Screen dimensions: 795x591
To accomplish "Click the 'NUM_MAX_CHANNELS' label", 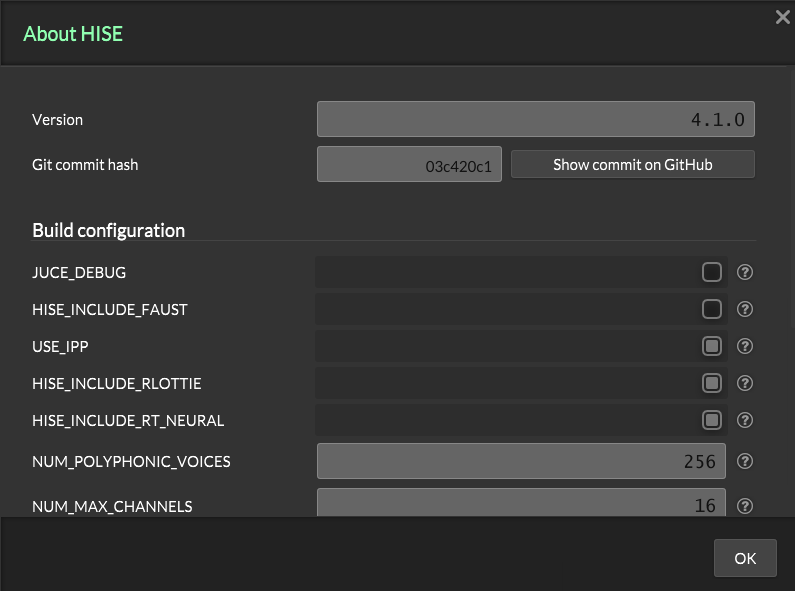I will [113, 506].
